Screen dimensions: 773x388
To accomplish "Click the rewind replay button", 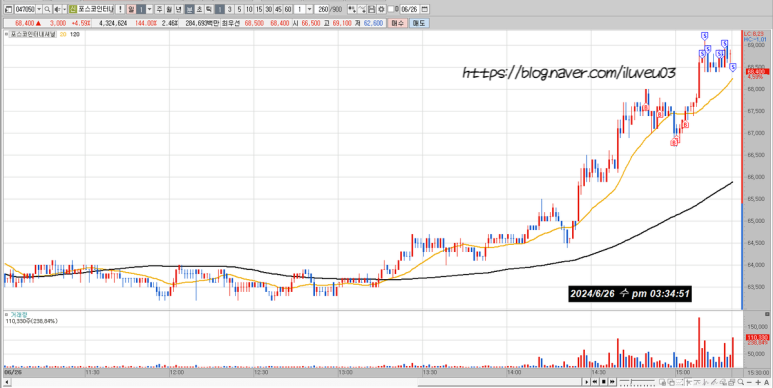I will click(595, 382).
